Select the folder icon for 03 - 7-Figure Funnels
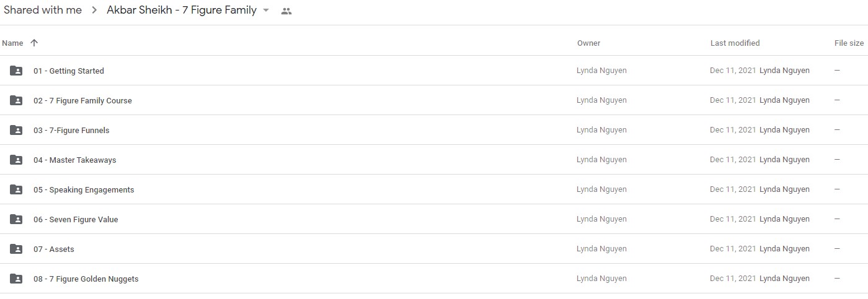 pos(16,130)
